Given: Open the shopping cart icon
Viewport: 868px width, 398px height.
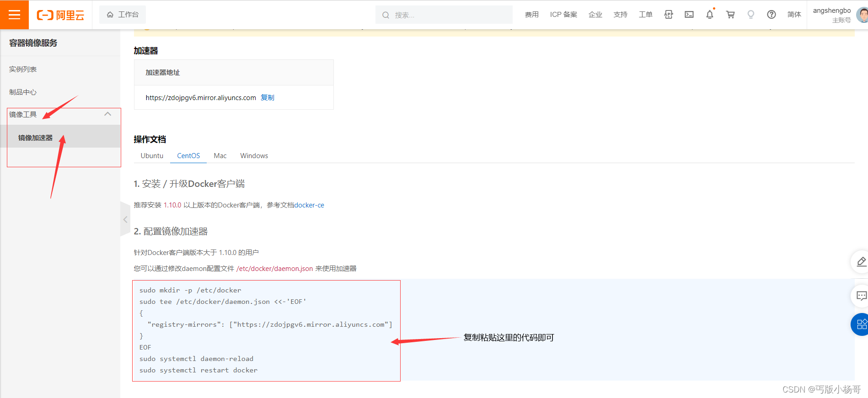Looking at the screenshot, I should [730, 15].
